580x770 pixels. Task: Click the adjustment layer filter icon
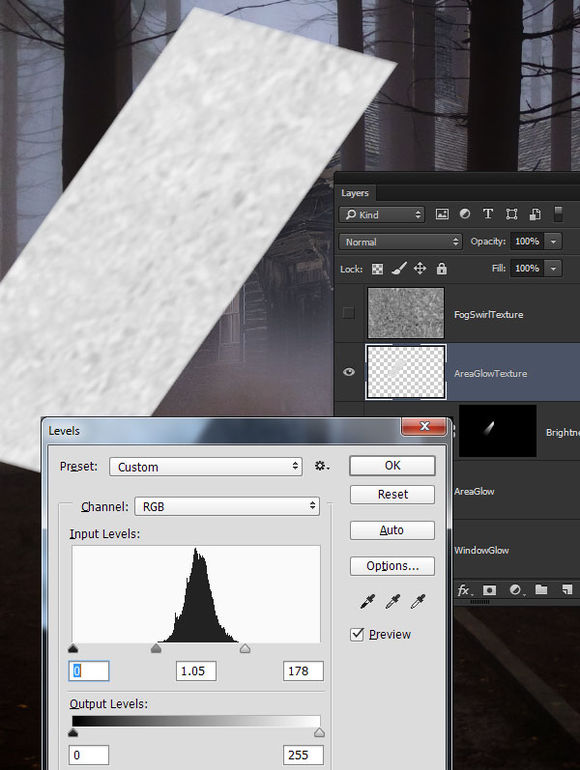(465, 214)
